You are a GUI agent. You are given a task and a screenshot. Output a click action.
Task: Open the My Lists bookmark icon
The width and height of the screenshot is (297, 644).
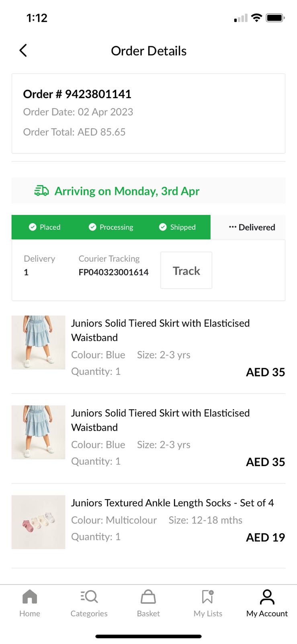pos(208,597)
